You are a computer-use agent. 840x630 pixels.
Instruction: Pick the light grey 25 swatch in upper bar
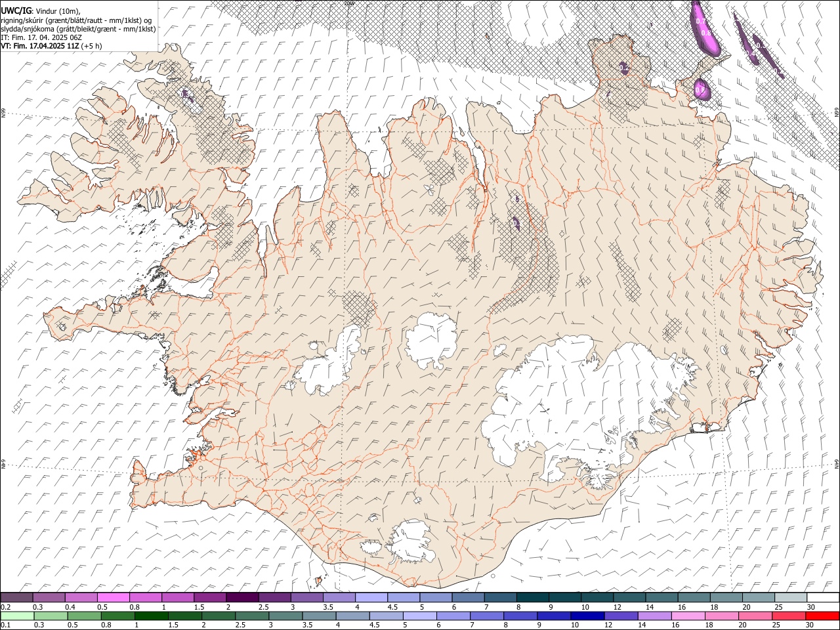pos(791,598)
